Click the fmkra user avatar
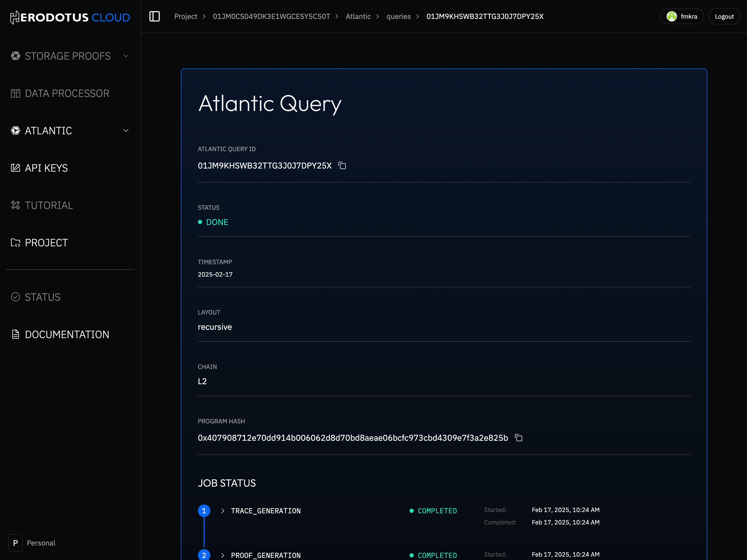 [x=671, y=16]
